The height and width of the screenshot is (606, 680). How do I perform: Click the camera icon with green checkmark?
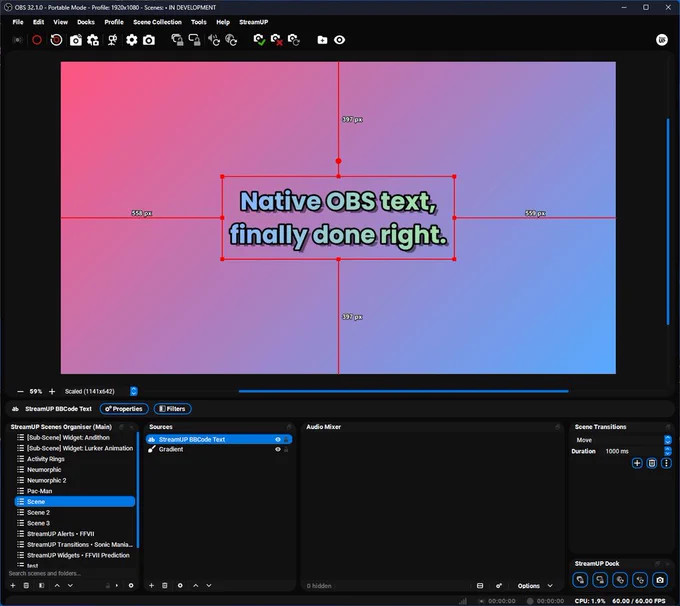[x=259, y=40]
